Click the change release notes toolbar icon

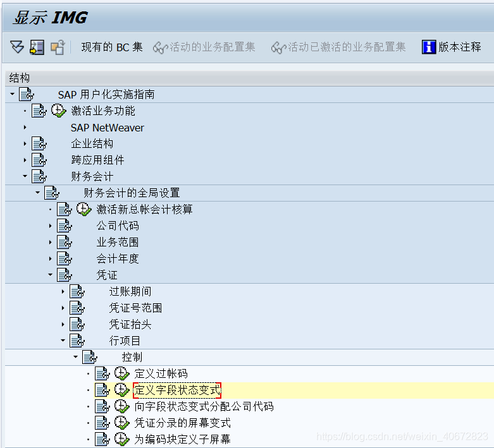point(58,47)
